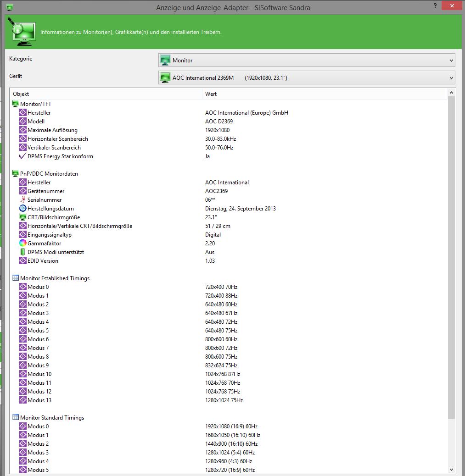The height and width of the screenshot is (476, 465).
Task: Select the Maximale Auflösung row
Action: [229, 130]
